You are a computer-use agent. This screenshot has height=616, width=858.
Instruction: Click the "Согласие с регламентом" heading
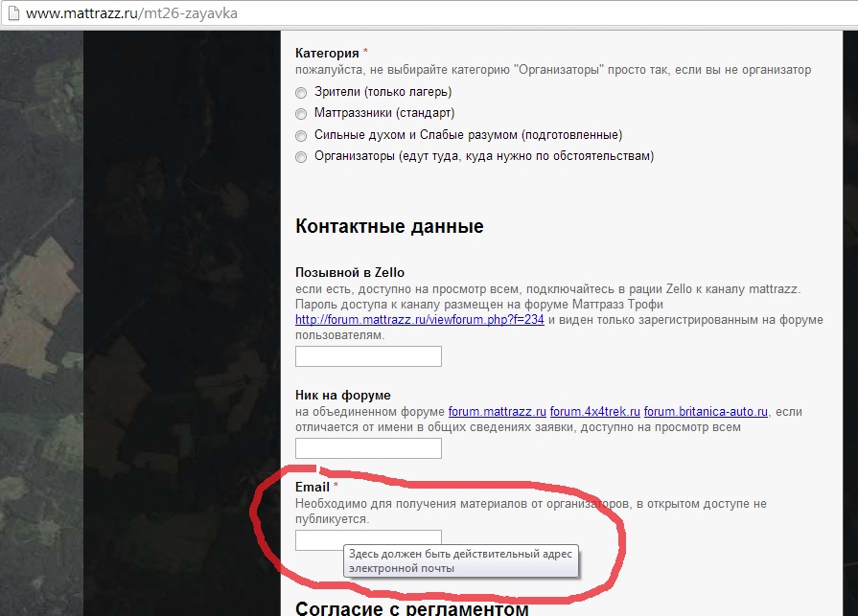[x=411, y=608]
